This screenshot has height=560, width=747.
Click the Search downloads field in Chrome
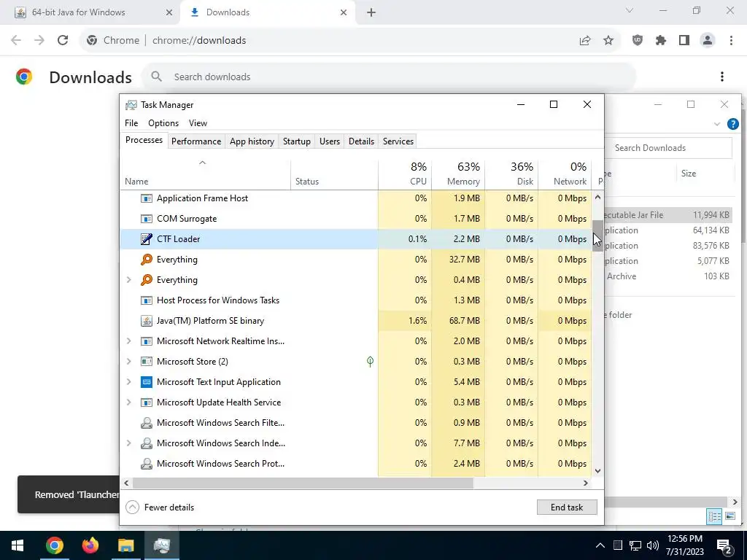(x=388, y=77)
